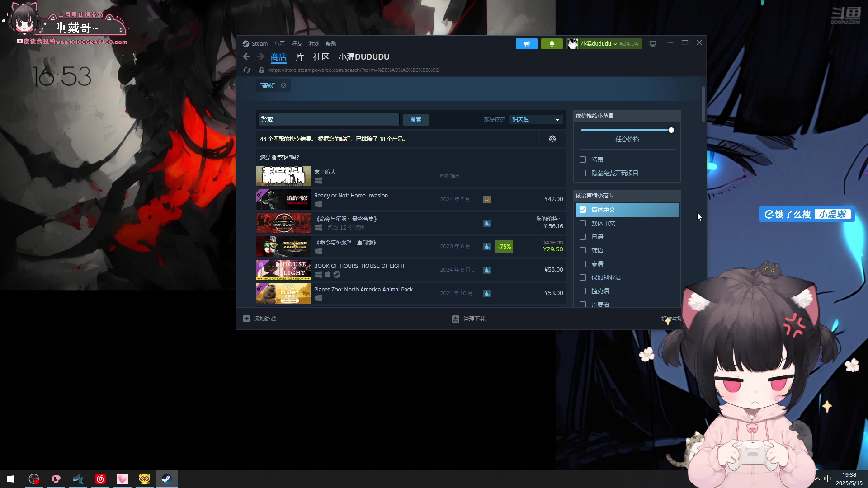Switch to the 社区 tab
868x488 pixels.
[x=321, y=57]
